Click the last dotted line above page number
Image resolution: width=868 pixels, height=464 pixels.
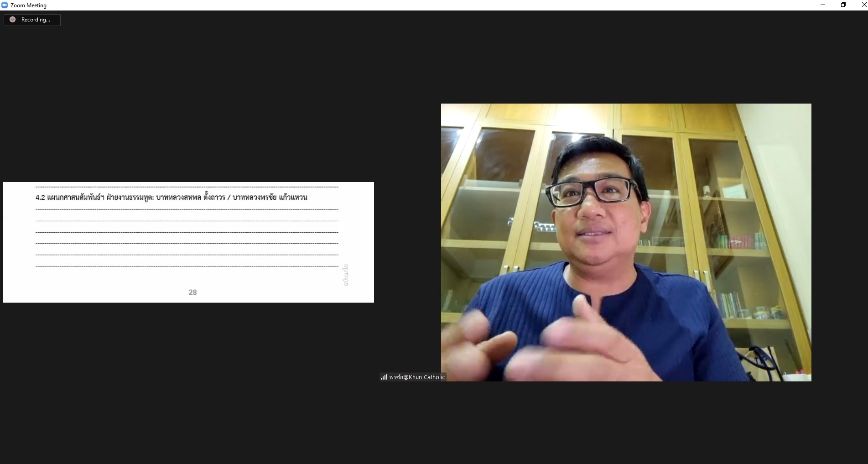[x=187, y=266]
